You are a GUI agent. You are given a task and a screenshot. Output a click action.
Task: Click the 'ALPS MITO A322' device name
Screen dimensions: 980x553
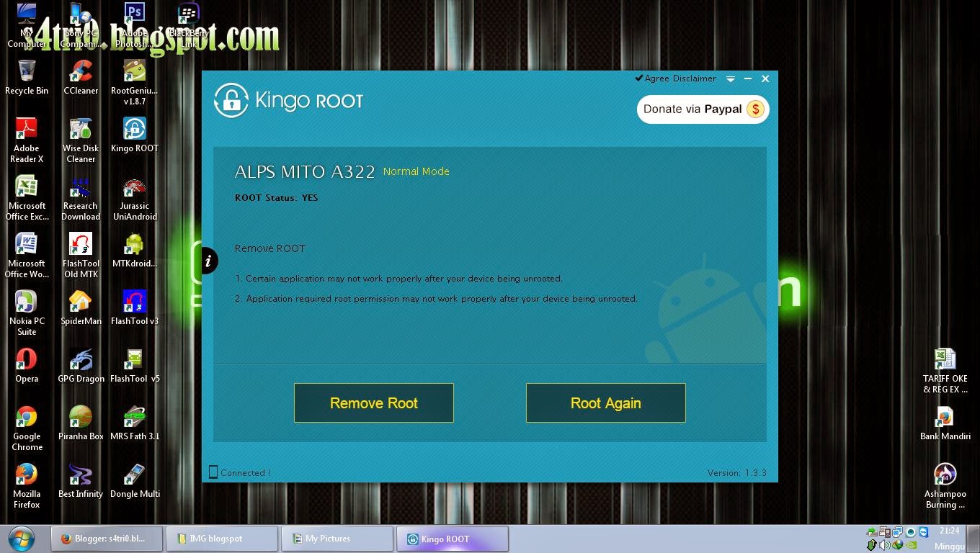(x=305, y=172)
